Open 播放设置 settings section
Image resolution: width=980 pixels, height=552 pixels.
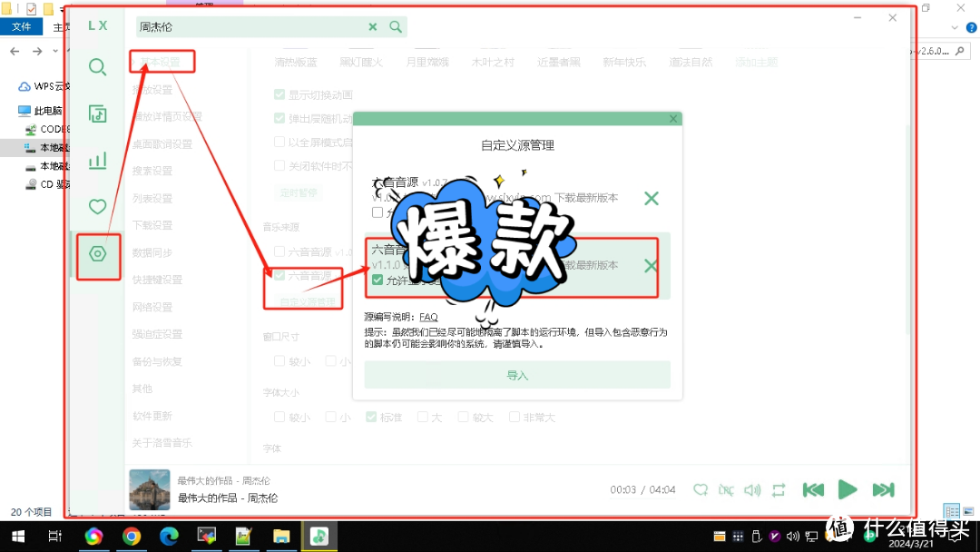(152, 89)
